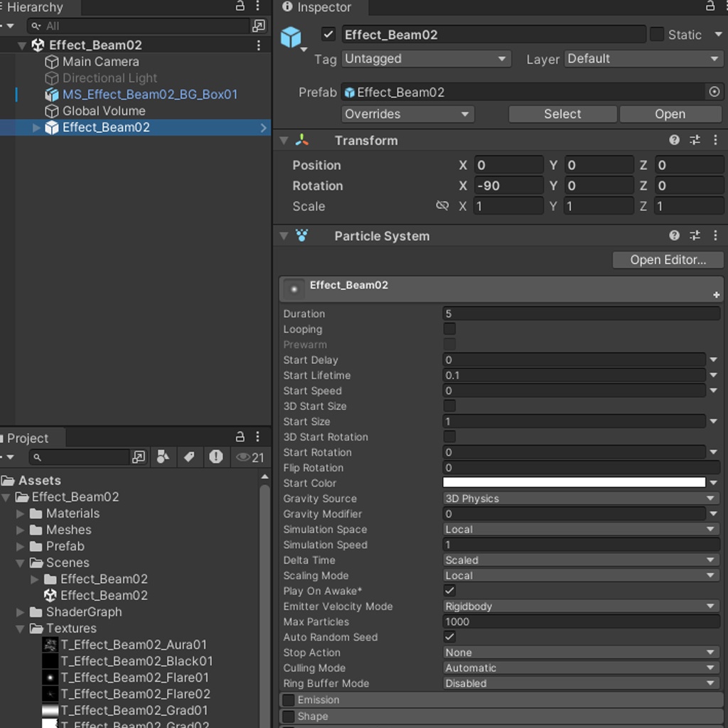Toggle the scale constraint link icon
Image resolution: width=728 pixels, height=728 pixels.
(x=442, y=205)
